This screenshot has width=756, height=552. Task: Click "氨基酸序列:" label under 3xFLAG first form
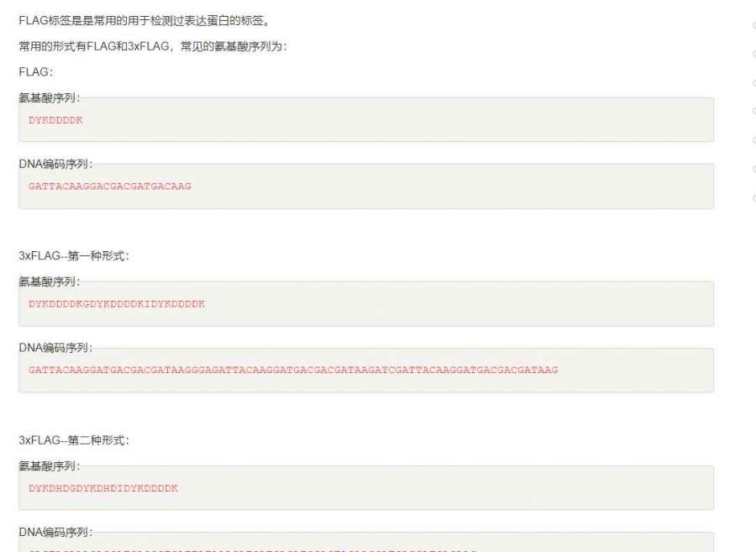pos(50,281)
